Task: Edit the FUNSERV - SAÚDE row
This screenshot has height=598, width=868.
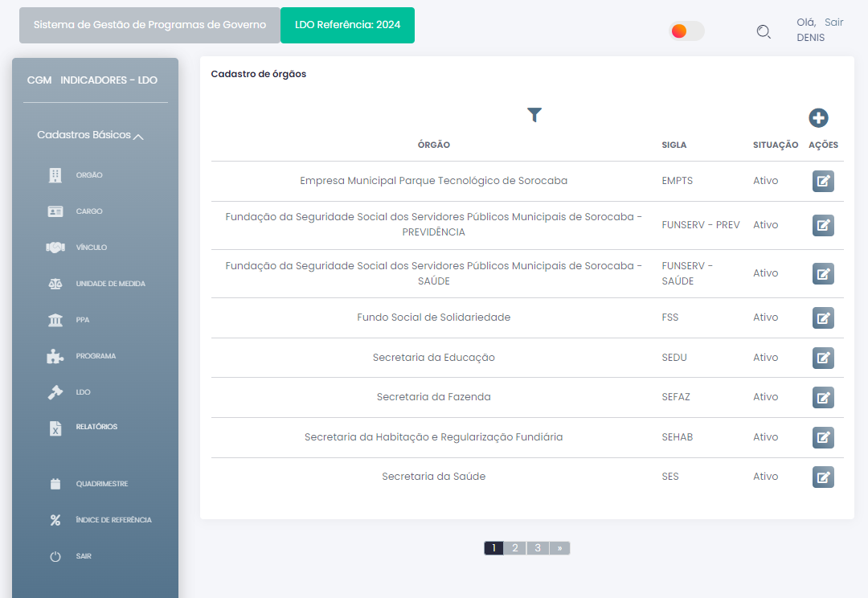Action: click(823, 273)
